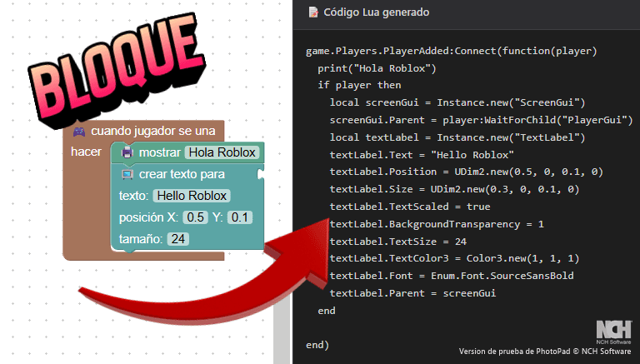Edit the tamaño value 24
The height and width of the screenshot is (364, 640).
pyautogui.click(x=178, y=239)
